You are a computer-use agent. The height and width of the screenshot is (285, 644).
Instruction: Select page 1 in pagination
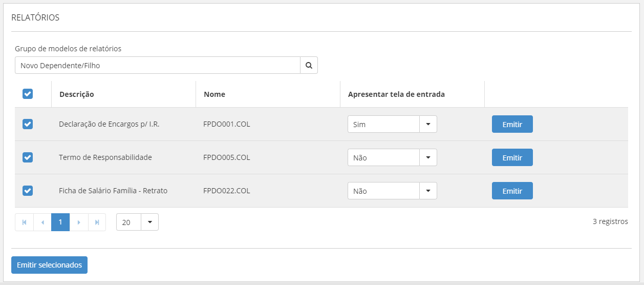pyautogui.click(x=60, y=222)
